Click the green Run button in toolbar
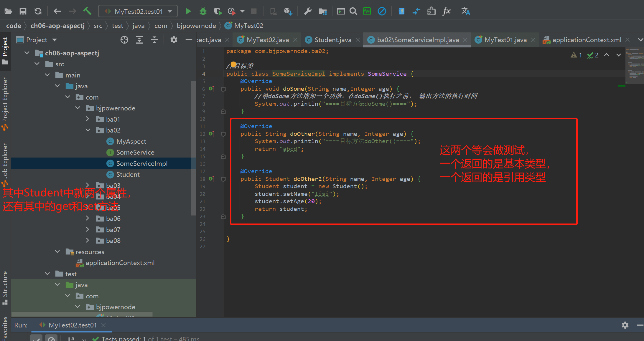This screenshot has width=644, height=341. tap(188, 11)
